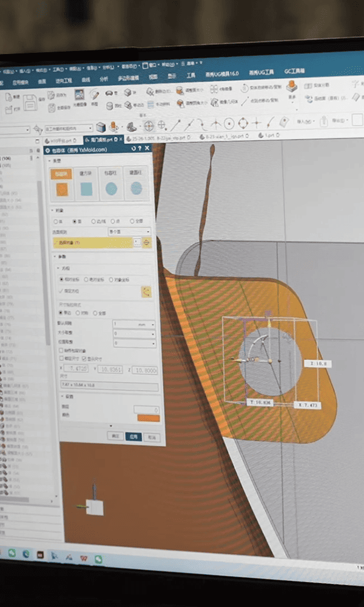Click the X dimension input field
364x607 pixels.
pos(76,369)
